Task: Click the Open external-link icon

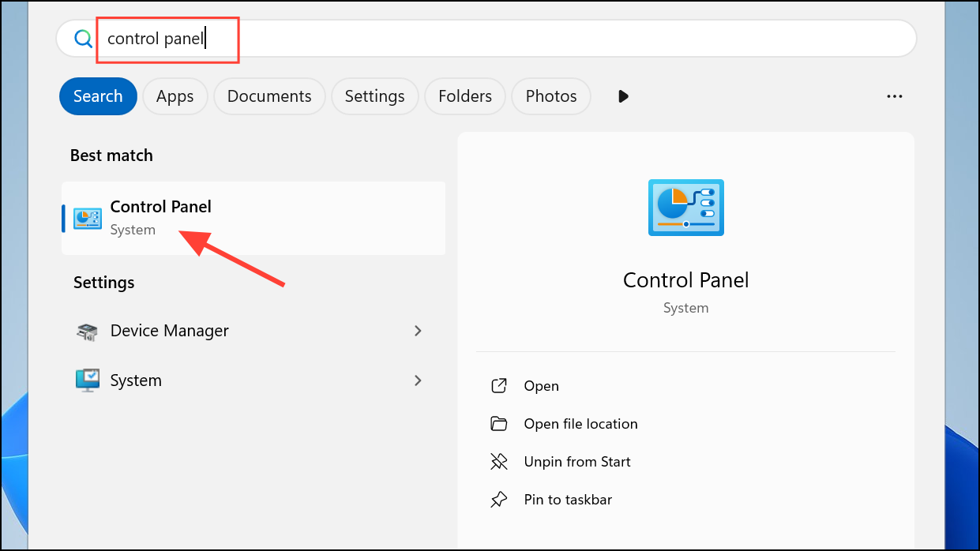Action: coord(498,386)
